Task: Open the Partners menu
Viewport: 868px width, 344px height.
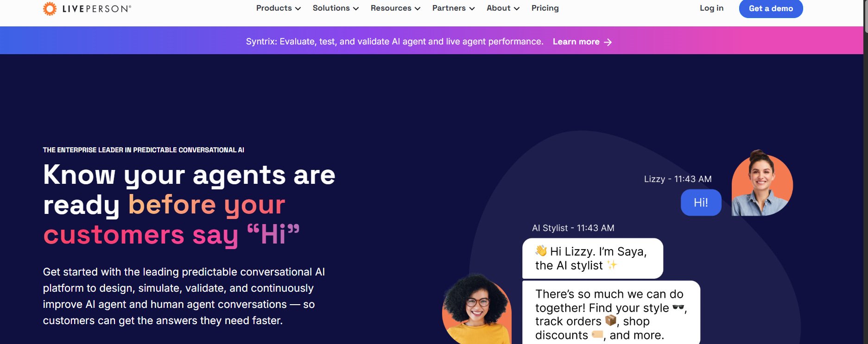Action: 453,8
